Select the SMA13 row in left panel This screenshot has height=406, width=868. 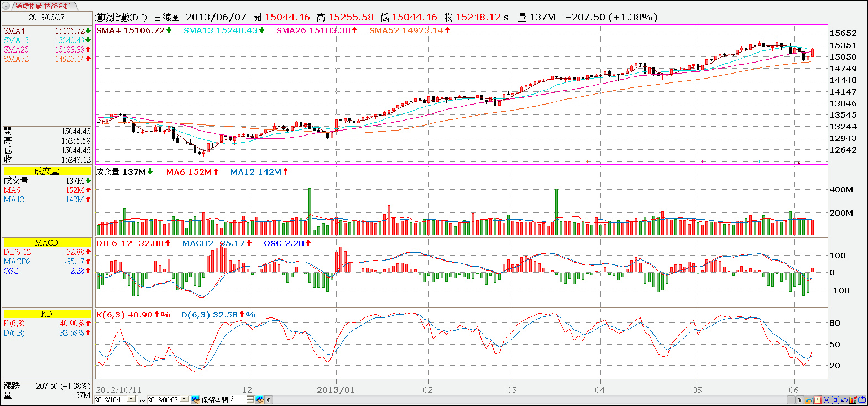click(x=47, y=40)
